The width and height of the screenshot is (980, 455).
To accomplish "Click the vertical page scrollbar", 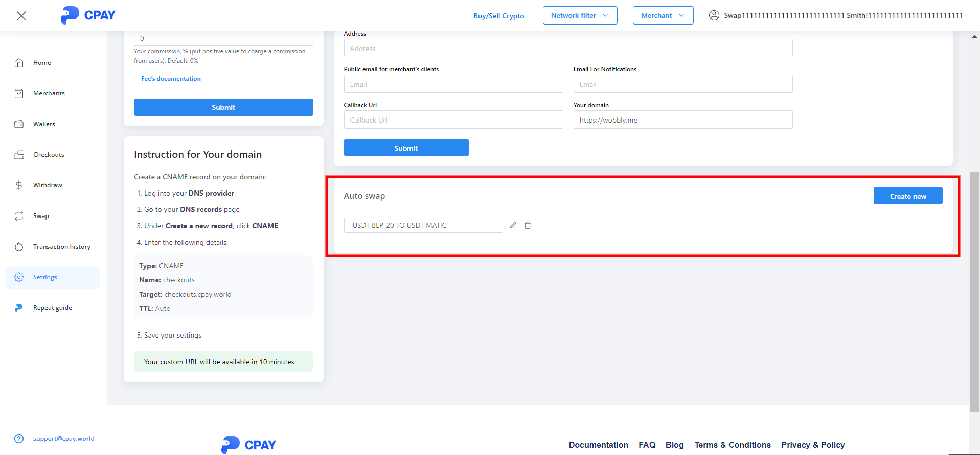I will coord(974,291).
